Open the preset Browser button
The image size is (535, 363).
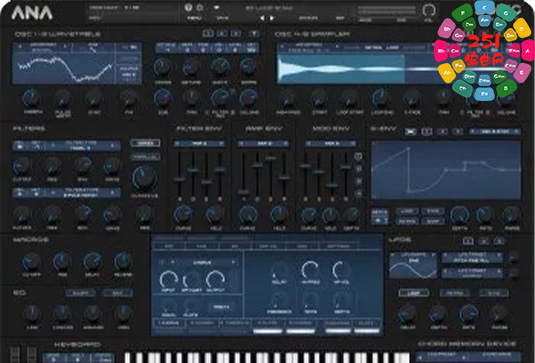(x=308, y=18)
